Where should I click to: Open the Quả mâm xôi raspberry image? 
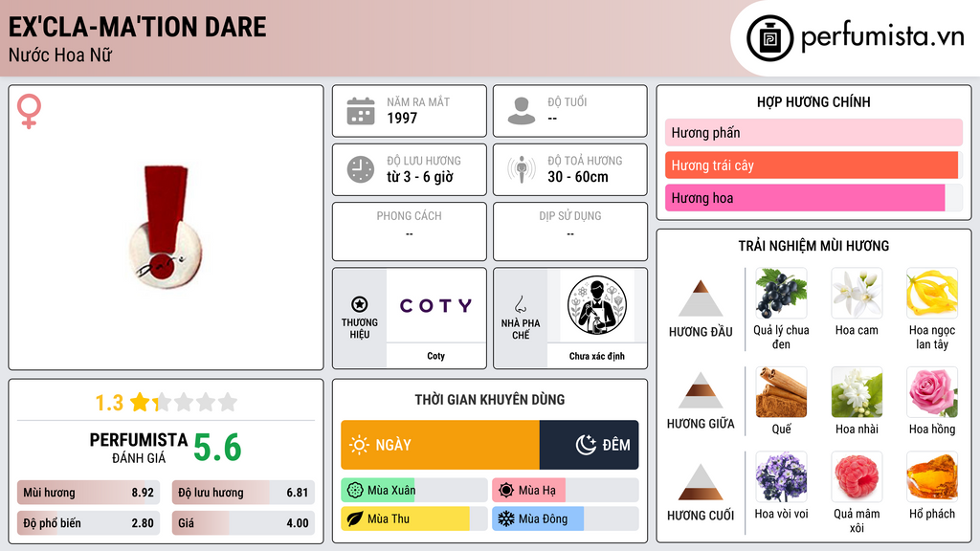tap(857, 477)
